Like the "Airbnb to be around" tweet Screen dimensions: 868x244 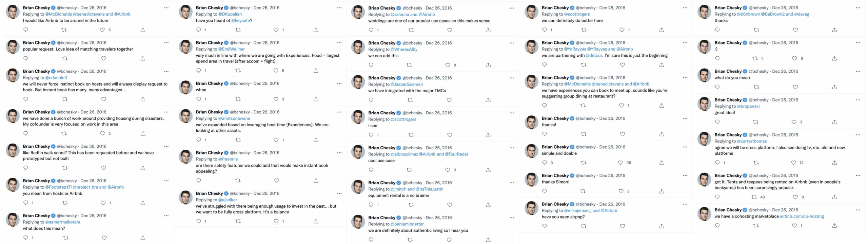(102, 30)
